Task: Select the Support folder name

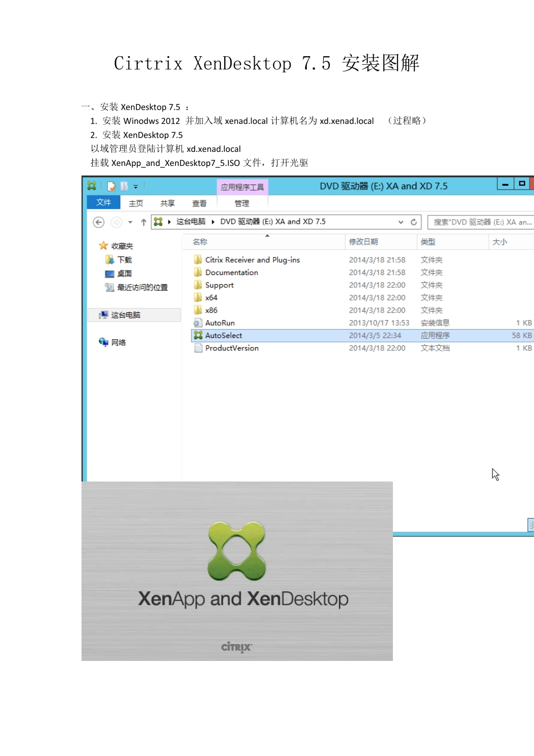Action: [x=219, y=285]
